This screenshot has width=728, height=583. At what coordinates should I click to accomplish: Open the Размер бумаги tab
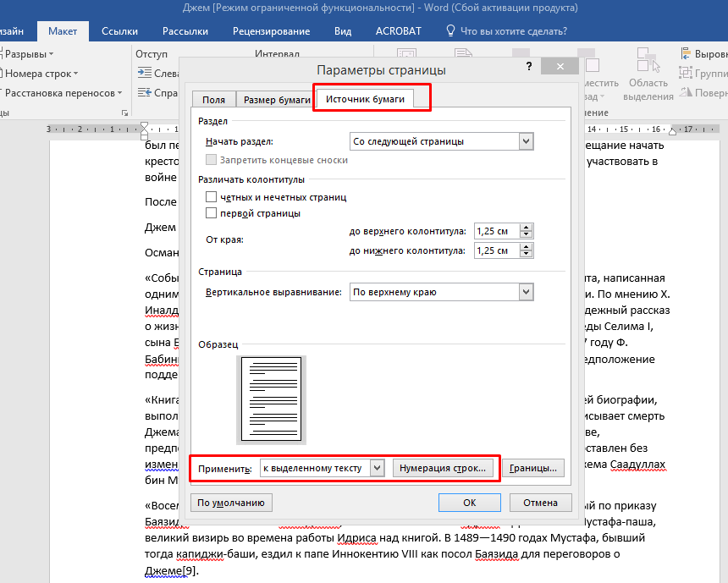point(277,100)
